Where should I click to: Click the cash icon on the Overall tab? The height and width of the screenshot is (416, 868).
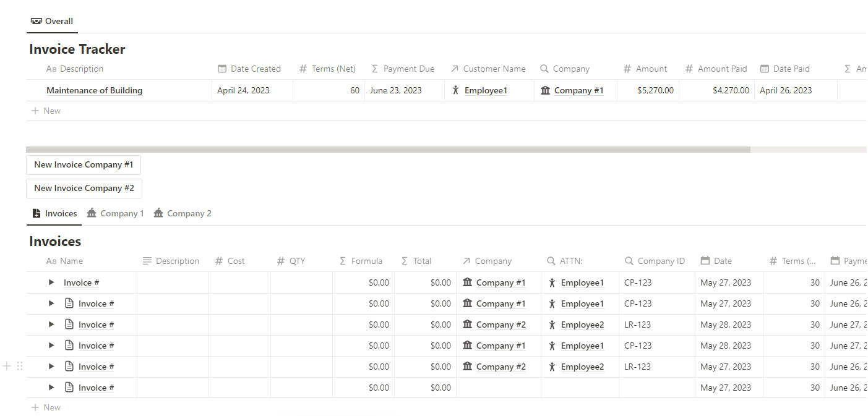(37, 21)
